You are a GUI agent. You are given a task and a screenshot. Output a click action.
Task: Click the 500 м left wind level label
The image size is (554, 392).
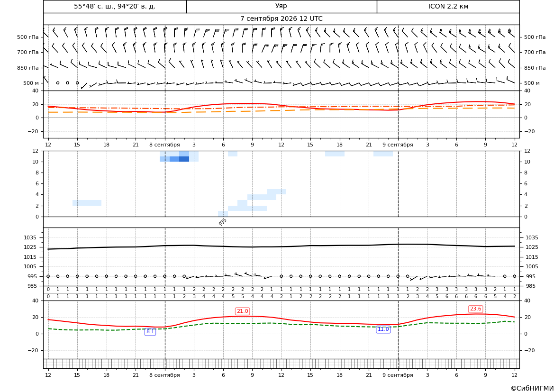pos(31,83)
